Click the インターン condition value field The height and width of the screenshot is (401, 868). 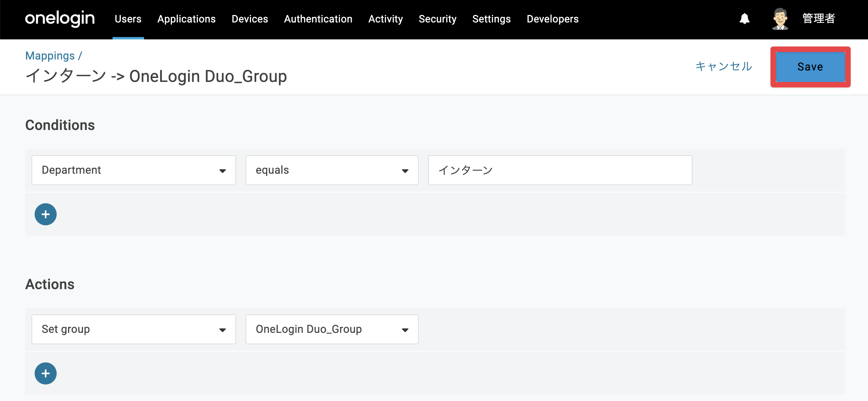[560, 170]
